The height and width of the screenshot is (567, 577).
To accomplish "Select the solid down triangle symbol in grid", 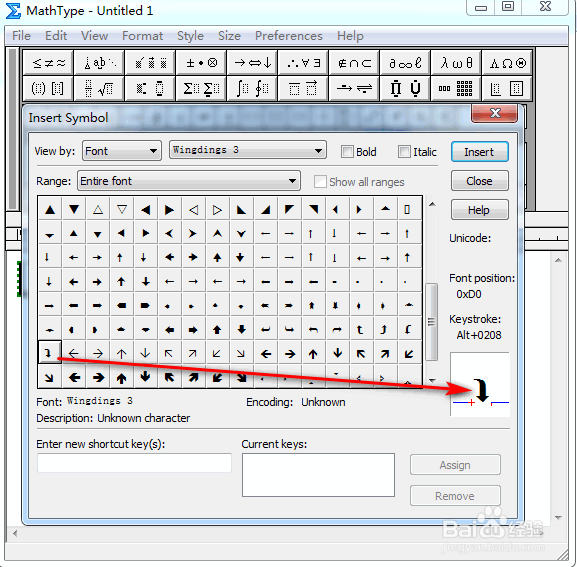I will pos(74,210).
